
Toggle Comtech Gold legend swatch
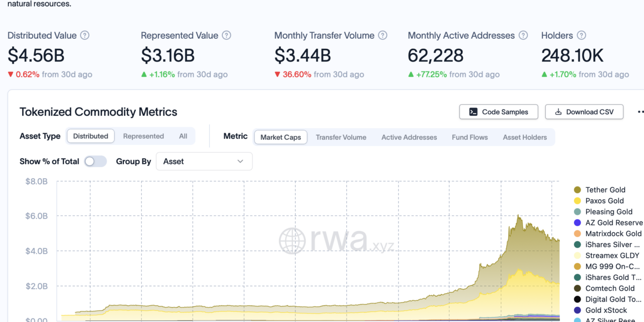pos(578,288)
